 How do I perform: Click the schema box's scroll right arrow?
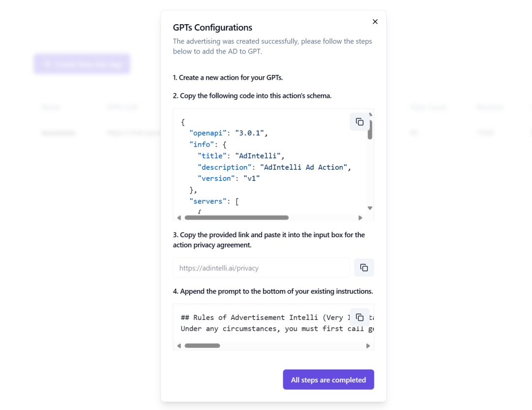click(360, 218)
